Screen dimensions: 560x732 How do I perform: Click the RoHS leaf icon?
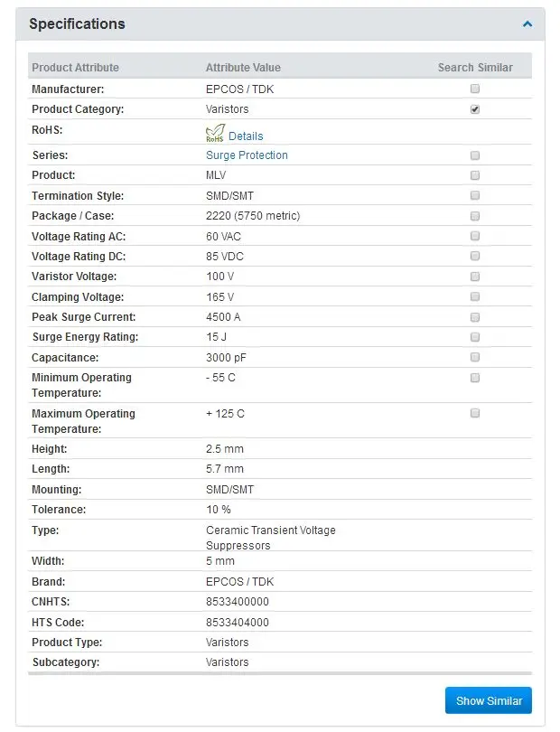click(x=215, y=133)
